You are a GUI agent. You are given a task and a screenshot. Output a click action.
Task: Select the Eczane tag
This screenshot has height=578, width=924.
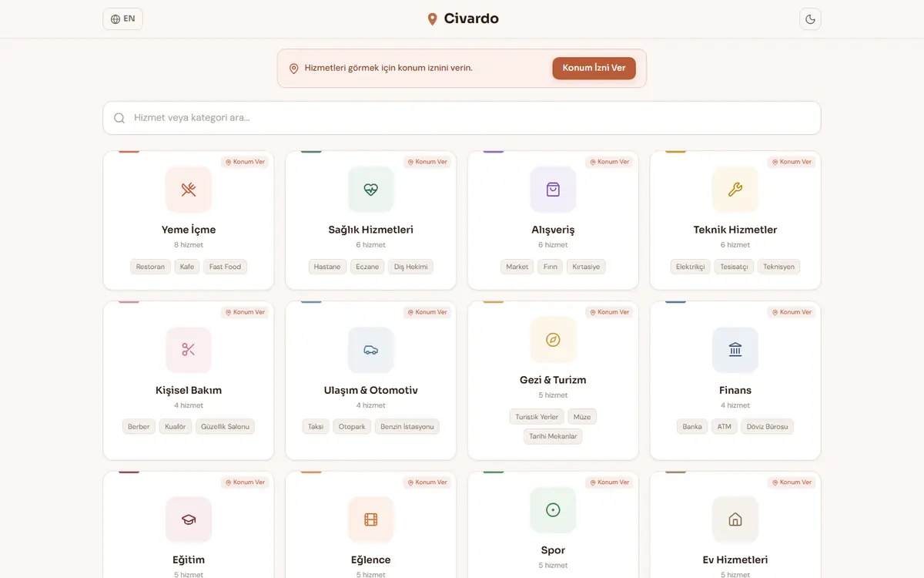pos(367,267)
